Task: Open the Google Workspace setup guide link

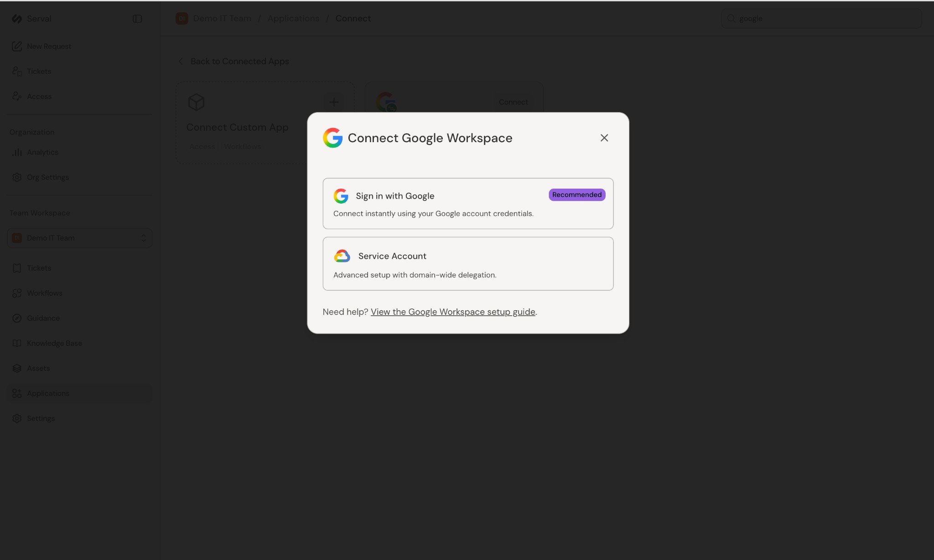Action: click(x=453, y=312)
